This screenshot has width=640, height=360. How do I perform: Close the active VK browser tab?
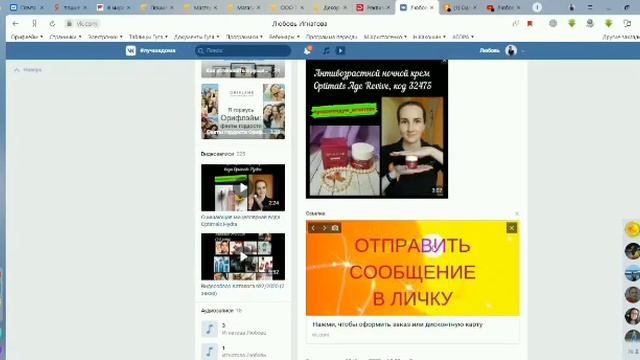point(432,8)
